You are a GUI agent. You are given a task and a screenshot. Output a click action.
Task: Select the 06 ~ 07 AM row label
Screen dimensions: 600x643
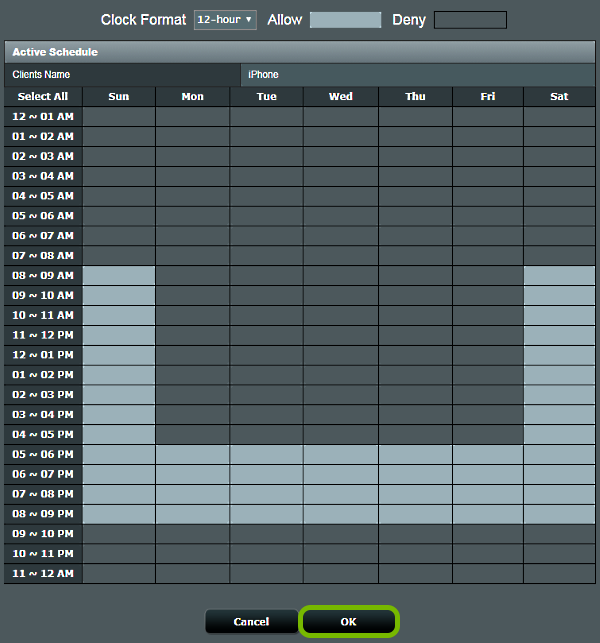pyautogui.click(x=43, y=236)
